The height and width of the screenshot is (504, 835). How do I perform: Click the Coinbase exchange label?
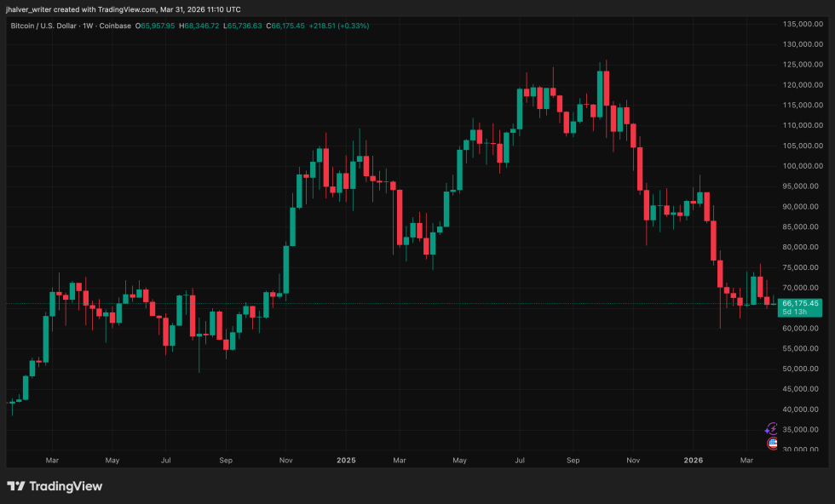[115, 26]
